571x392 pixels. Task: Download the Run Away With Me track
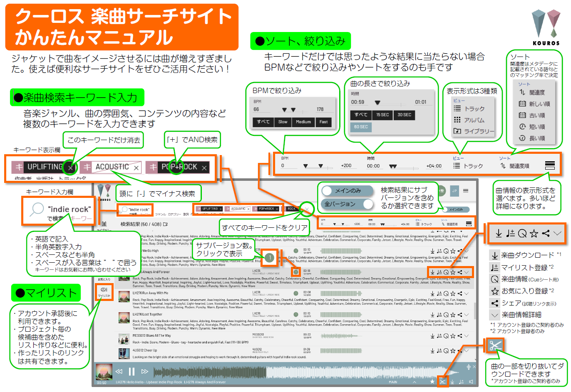coord(432,293)
